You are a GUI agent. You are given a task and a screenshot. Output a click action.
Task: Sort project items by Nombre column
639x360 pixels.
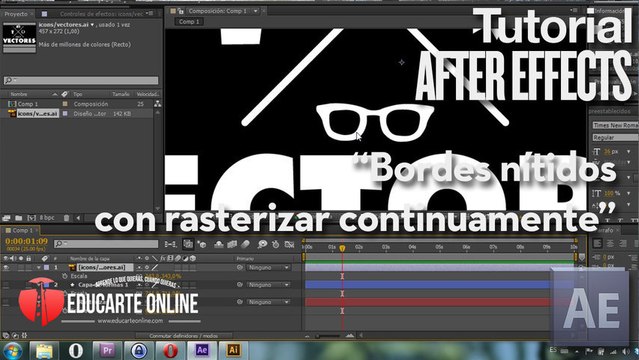pos(19,94)
